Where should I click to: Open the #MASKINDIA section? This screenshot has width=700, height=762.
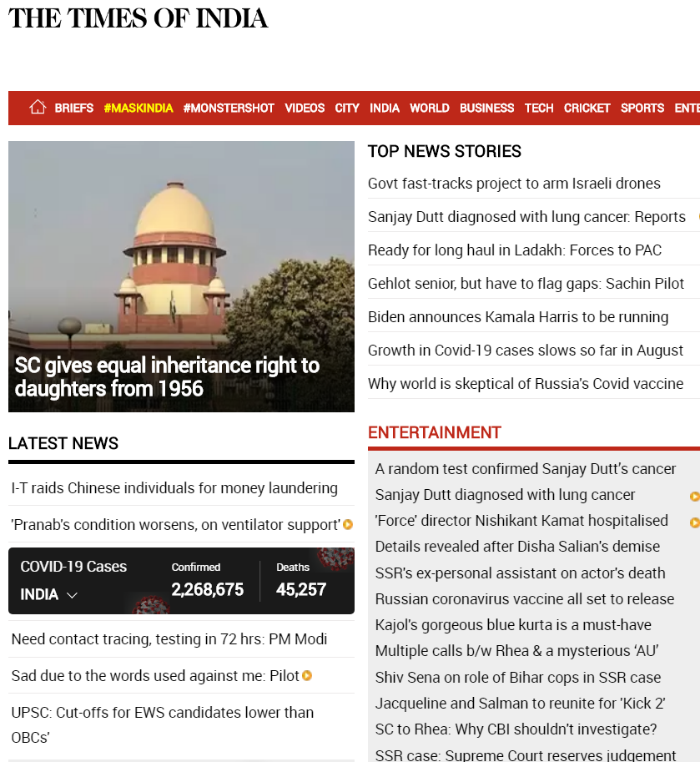(x=138, y=108)
